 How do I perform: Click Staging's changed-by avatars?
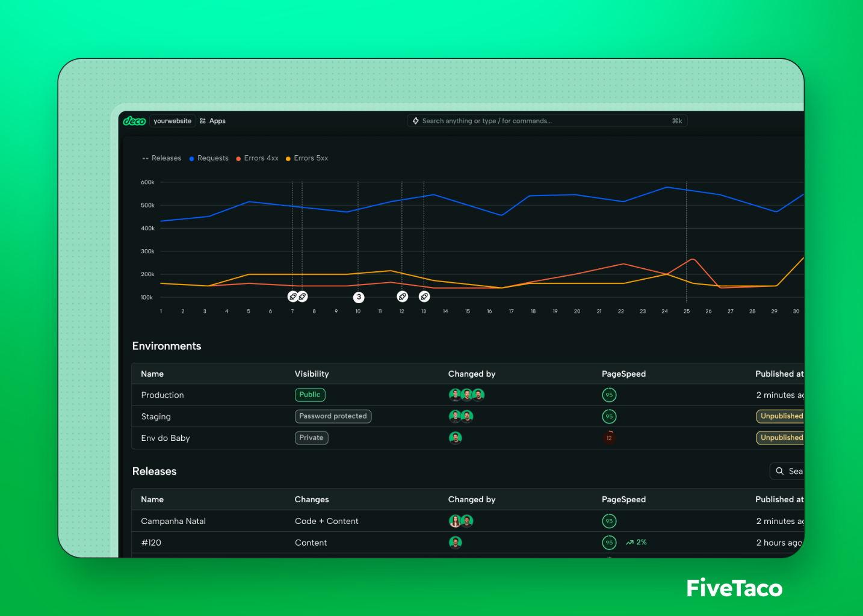tap(461, 416)
